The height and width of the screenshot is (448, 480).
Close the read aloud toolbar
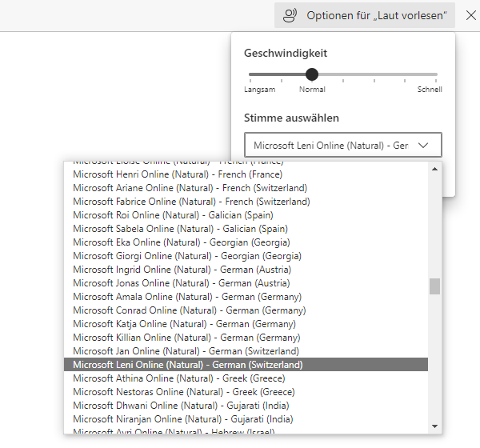click(x=471, y=15)
